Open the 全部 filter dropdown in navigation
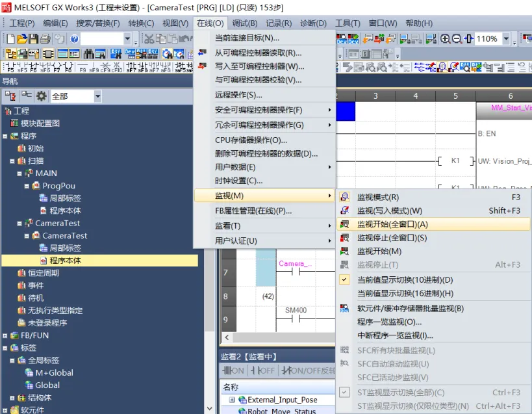Screen dimensions: 532x414 pyautogui.click(x=97, y=96)
